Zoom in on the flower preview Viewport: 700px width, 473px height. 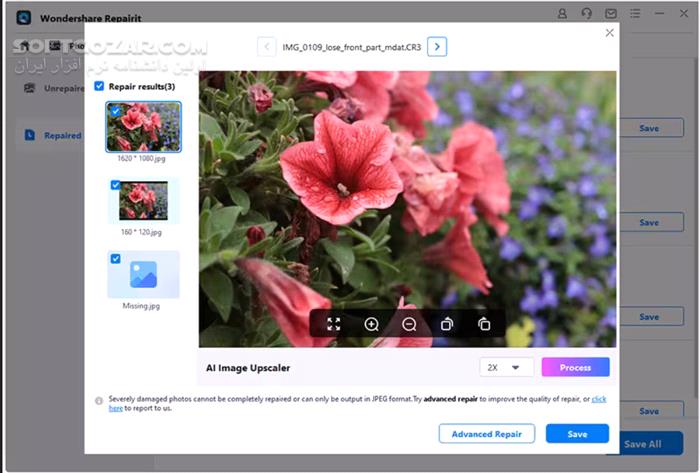point(371,324)
